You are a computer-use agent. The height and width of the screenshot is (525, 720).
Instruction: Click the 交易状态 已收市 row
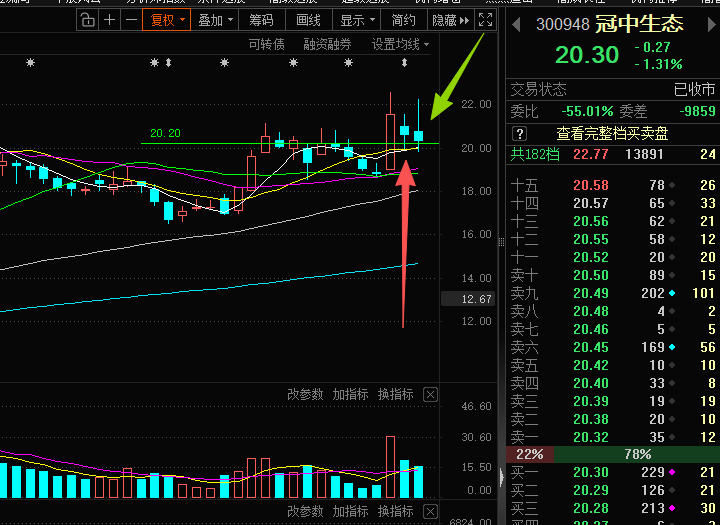[613, 89]
